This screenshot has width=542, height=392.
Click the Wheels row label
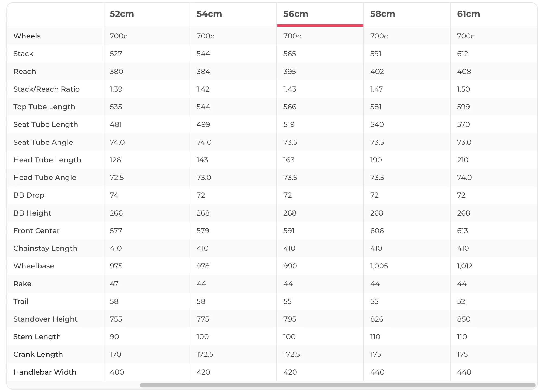[x=27, y=36]
